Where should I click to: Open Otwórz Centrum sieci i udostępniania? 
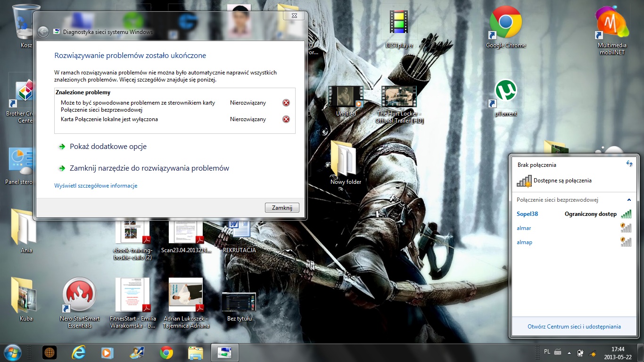[x=574, y=326]
